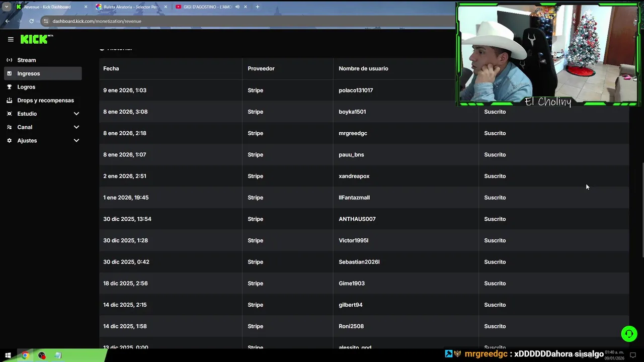Reload the page with refresh icon
Viewport: 644px width, 362px height.
pyautogui.click(x=31, y=21)
